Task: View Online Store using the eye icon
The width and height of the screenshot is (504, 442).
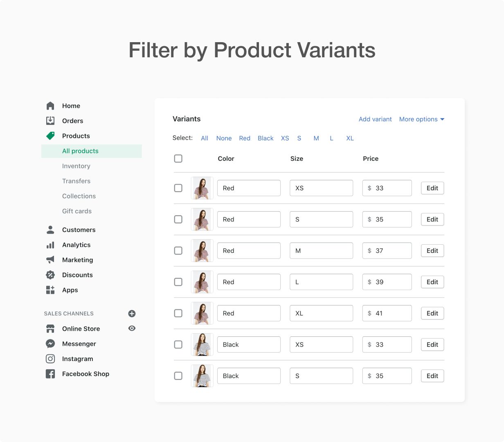Action: coord(132,329)
